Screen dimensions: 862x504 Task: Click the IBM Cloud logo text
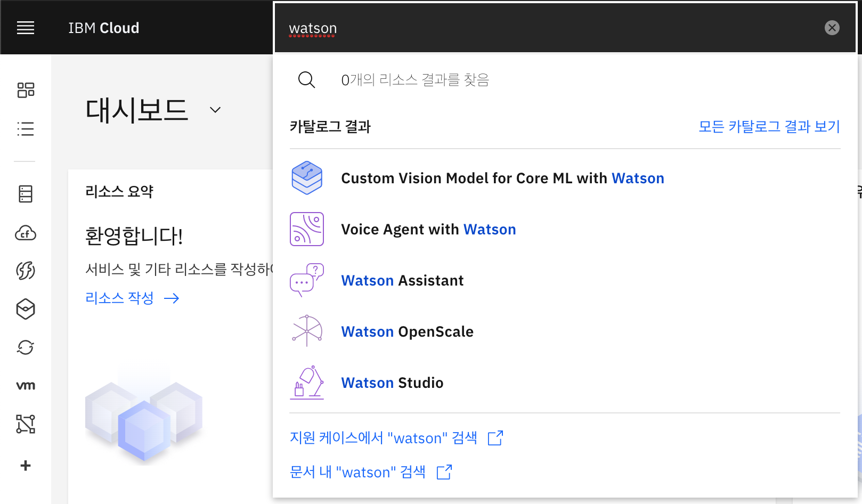[x=104, y=28]
